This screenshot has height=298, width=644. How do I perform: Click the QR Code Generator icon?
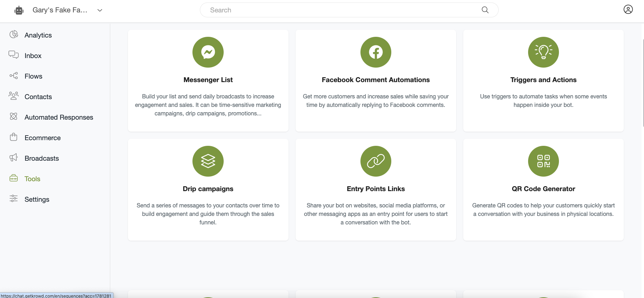(x=543, y=161)
